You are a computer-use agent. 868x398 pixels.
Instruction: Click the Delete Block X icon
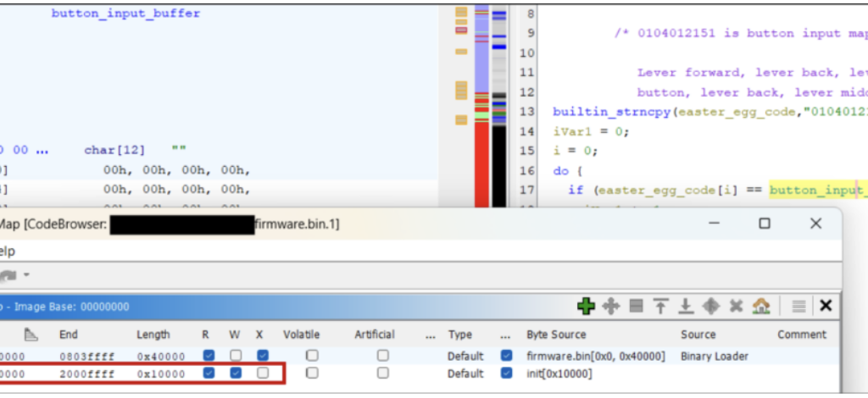click(x=737, y=306)
